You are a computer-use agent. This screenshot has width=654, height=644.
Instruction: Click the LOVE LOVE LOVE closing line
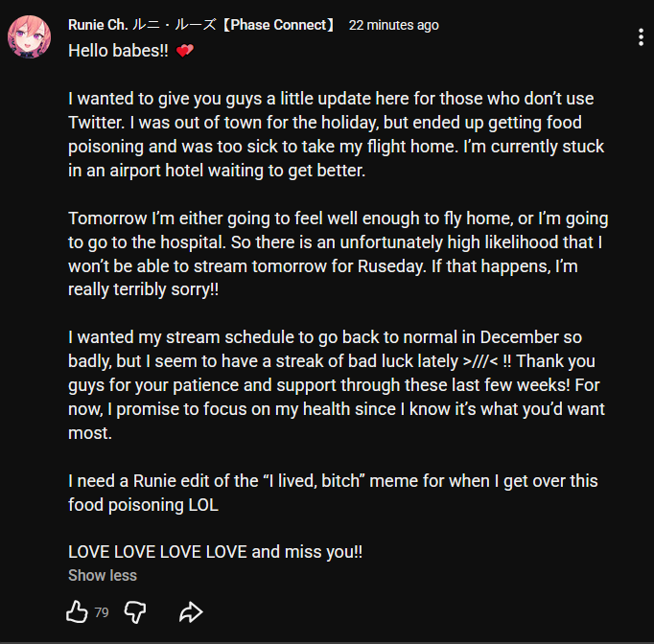(x=215, y=551)
